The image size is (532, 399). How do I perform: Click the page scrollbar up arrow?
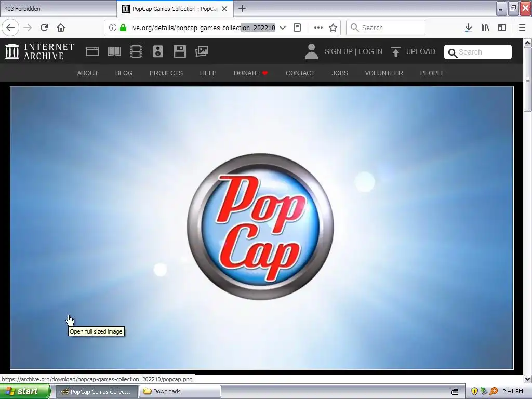527,43
